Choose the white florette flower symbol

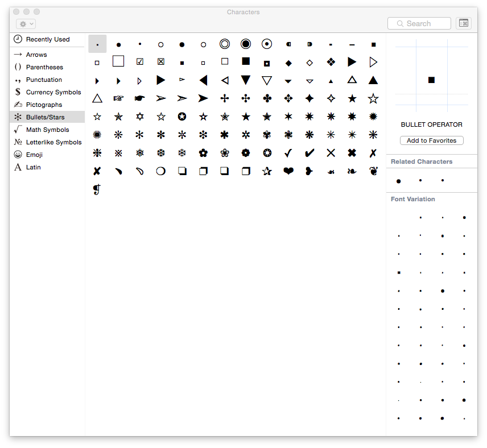225,153
